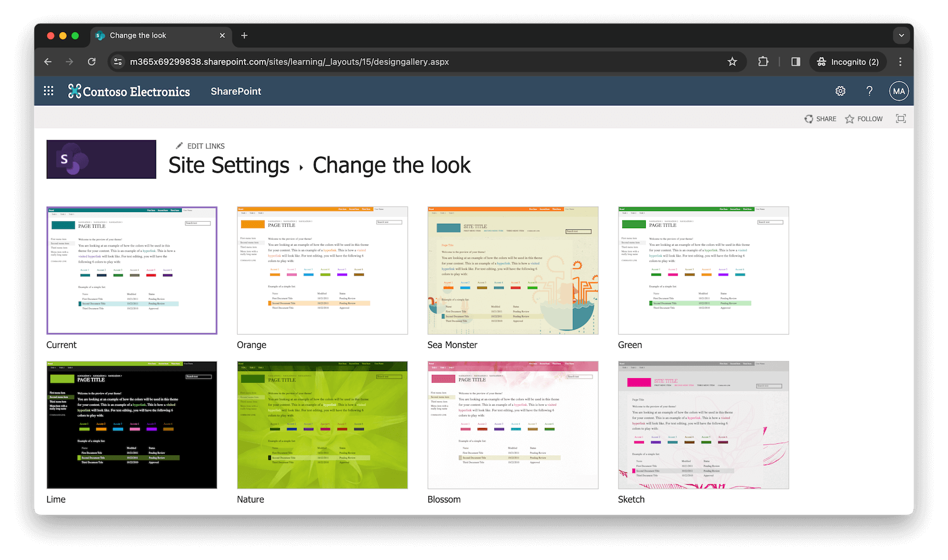948x560 pixels.
Task: Open the SharePoint settings gear
Action: click(840, 91)
